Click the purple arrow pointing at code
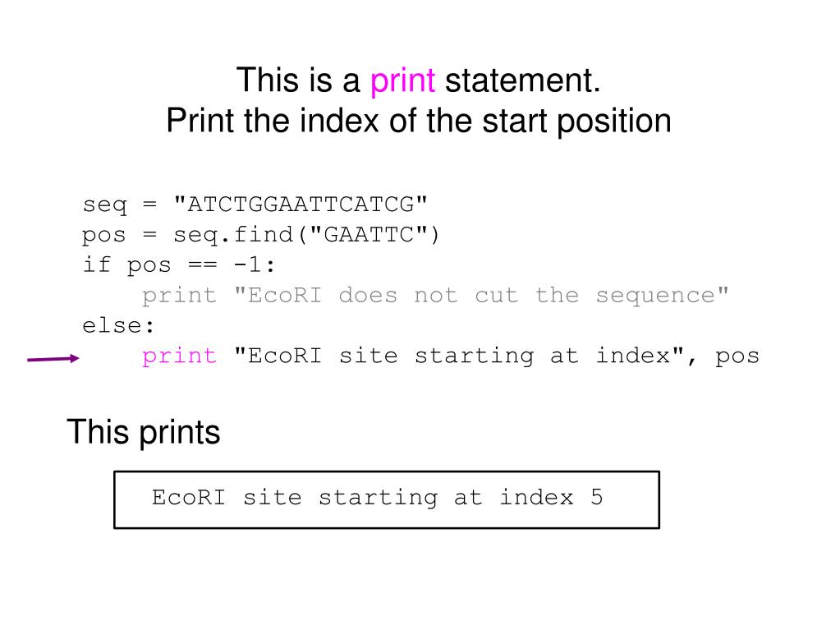Viewport: 840px width, 630px height. click(x=53, y=358)
